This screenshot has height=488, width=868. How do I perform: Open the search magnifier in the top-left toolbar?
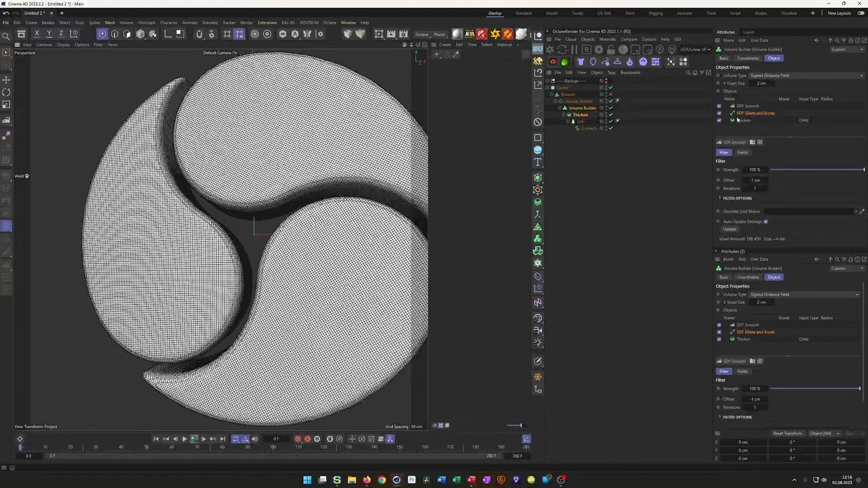(6, 36)
